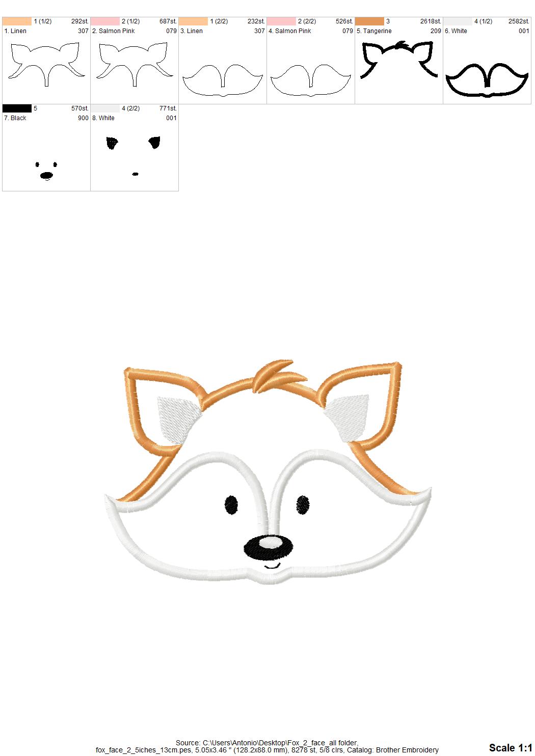
Task: Click the fox_face_2_5iches_13cm.pes details line
Action: pyautogui.click(x=267, y=750)
